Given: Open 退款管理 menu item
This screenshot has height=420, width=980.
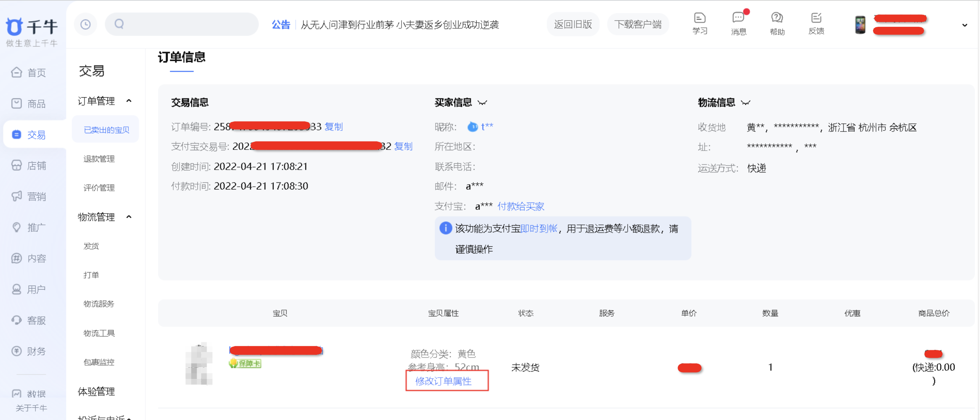Looking at the screenshot, I should [x=99, y=159].
